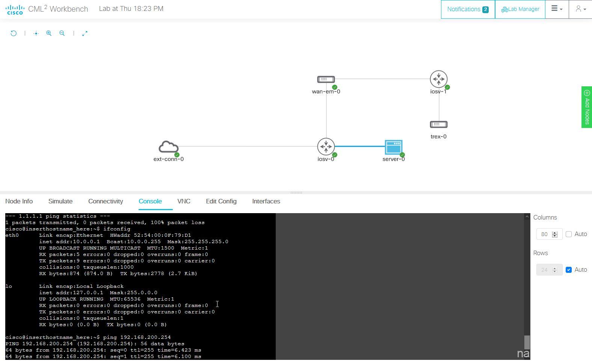The image size is (592, 364).
Task: Click the ext-conn-0 node label
Action: [x=169, y=159]
